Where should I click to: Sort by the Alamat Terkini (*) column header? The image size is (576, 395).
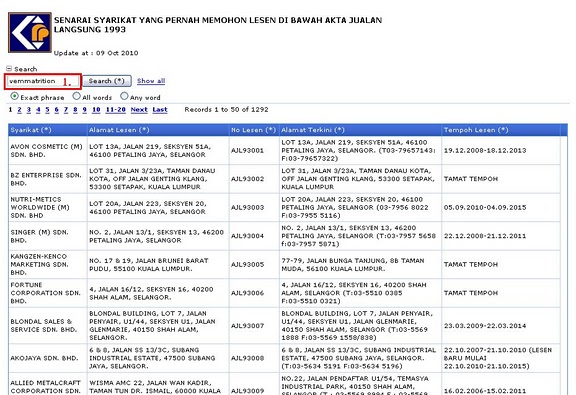[x=313, y=130]
